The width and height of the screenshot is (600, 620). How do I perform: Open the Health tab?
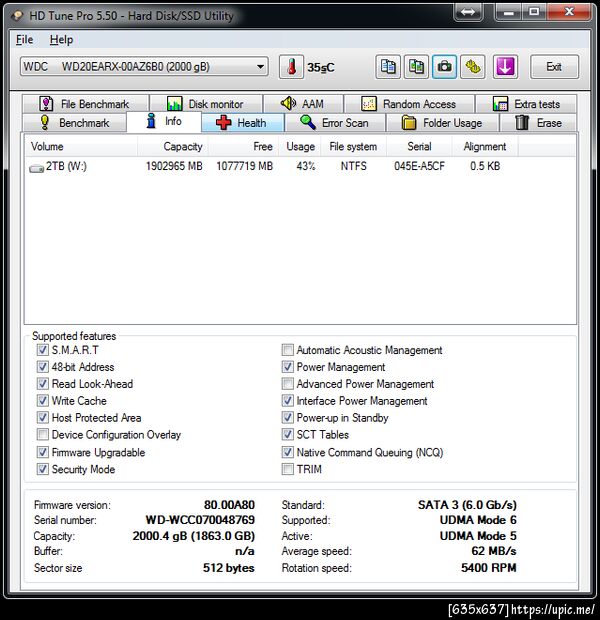pos(243,123)
